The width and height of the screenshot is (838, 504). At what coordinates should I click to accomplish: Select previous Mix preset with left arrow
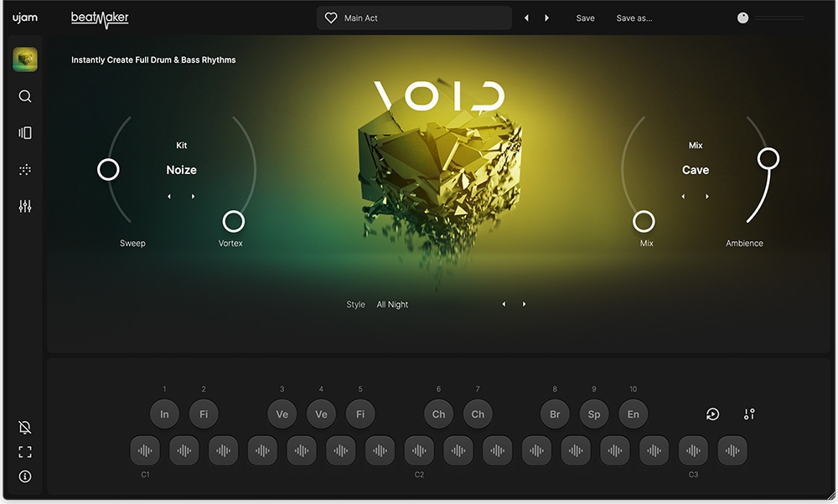[x=683, y=197]
